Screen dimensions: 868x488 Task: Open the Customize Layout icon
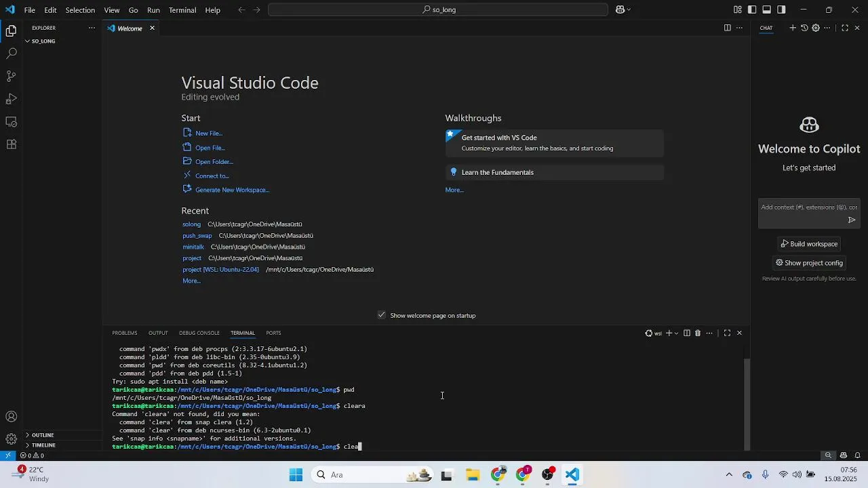pyautogui.click(x=737, y=9)
